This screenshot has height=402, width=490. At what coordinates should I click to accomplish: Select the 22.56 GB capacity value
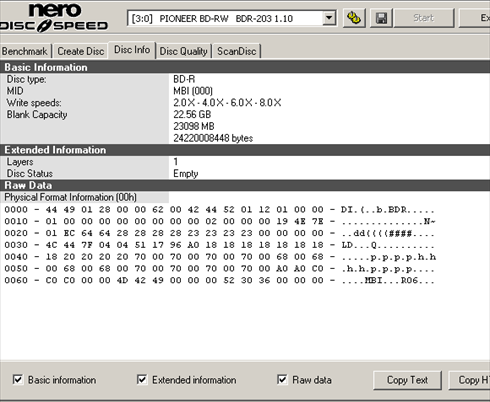(x=192, y=115)
